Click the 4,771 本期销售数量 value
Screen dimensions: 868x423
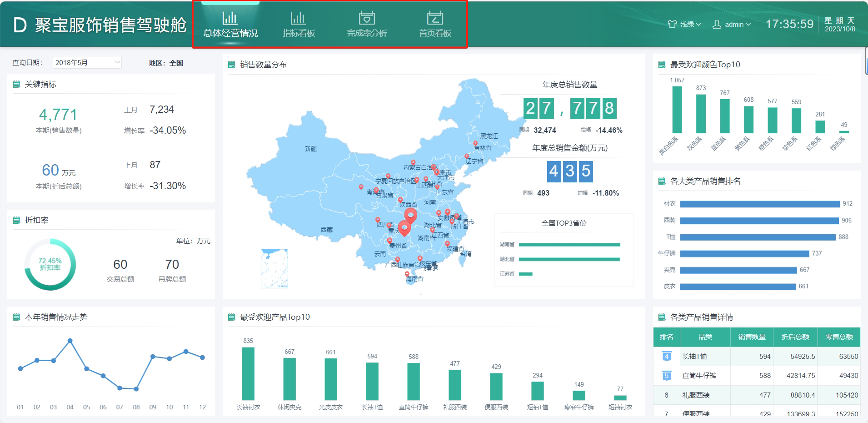click(x=58, y=115)
